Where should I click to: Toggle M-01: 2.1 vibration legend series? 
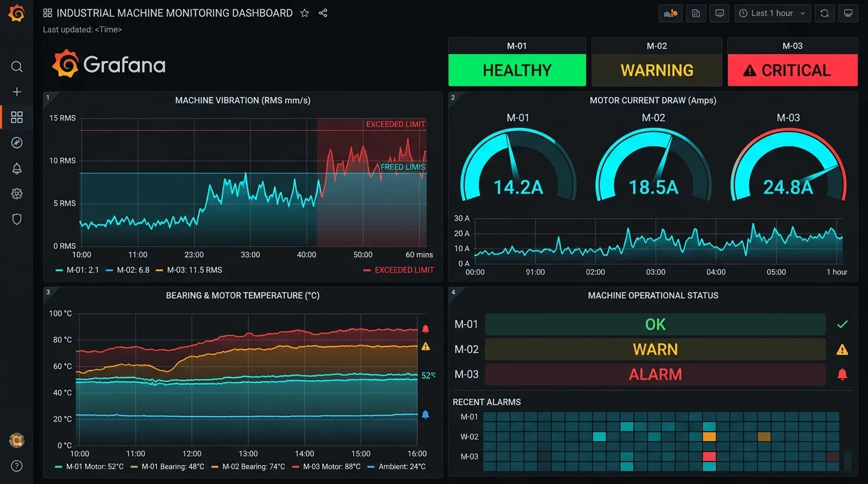pos(77,270)
